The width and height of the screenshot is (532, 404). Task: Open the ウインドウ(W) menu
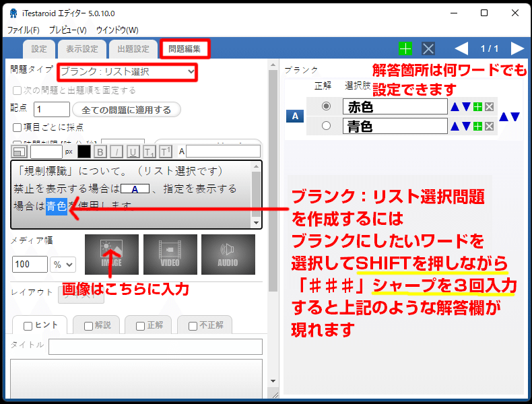click(117, 30)
